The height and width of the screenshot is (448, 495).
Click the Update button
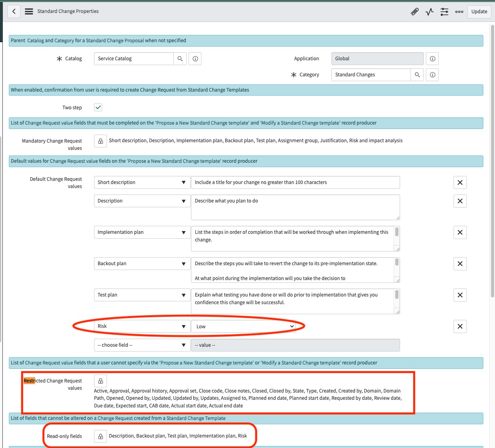[479, 12]
